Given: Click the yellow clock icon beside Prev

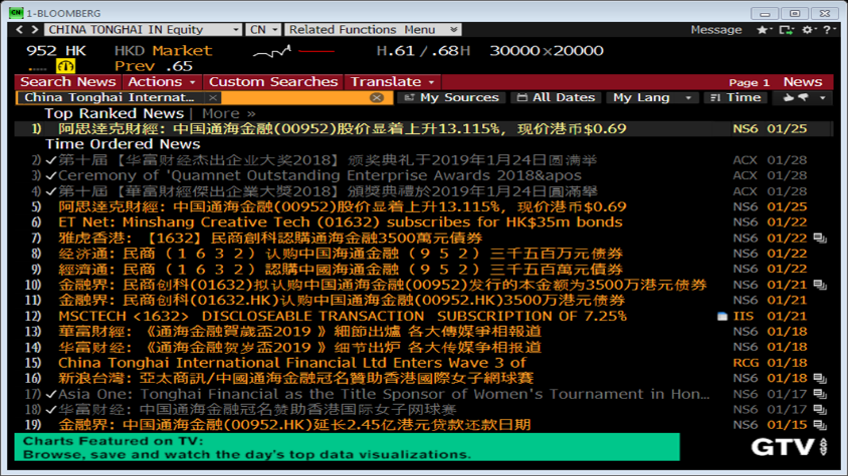Looking at the screenshot, I should pyautogui.click(x=66, y=66).
